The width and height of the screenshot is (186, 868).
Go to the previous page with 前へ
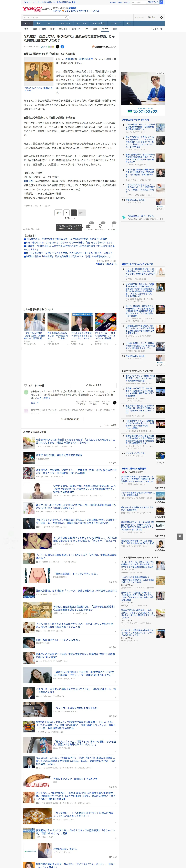[x=58, y=213]
